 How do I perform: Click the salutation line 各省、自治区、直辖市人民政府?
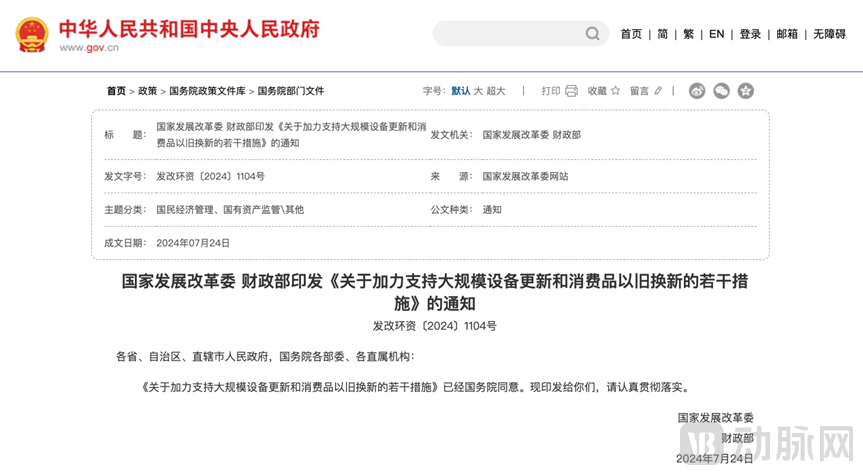click(x=265, y=357)
